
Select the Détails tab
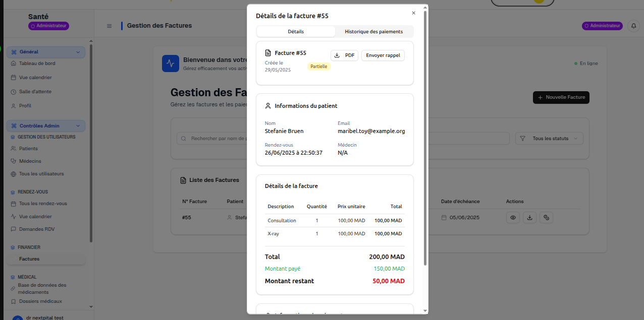(296, 31)
